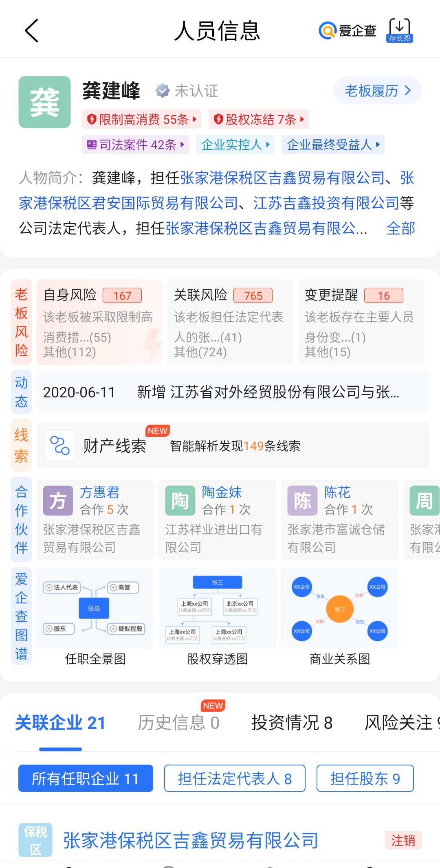The width and height of the screenshot is (440, 868).
Task: Expand 企业最终受益人 tag
Action: [333, 145]
